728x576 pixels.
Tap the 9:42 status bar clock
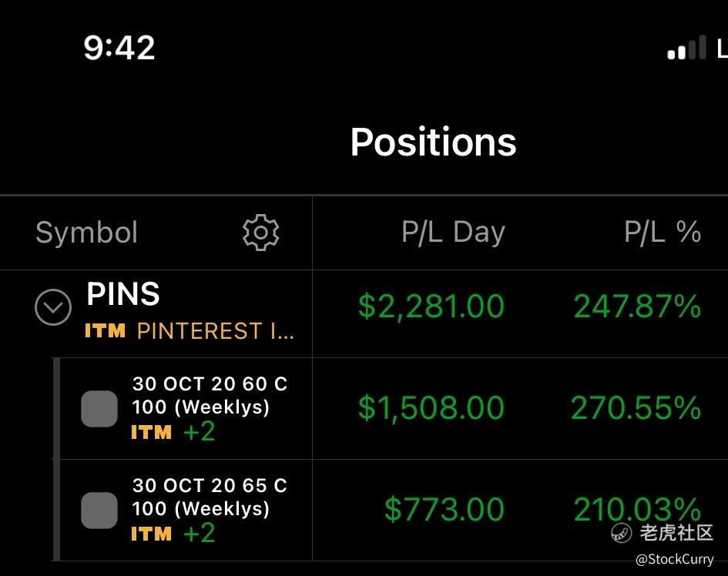pos(119,48)
